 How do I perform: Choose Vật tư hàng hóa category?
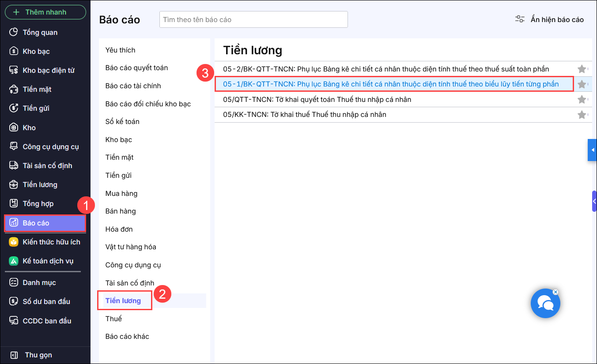[131, 247]
